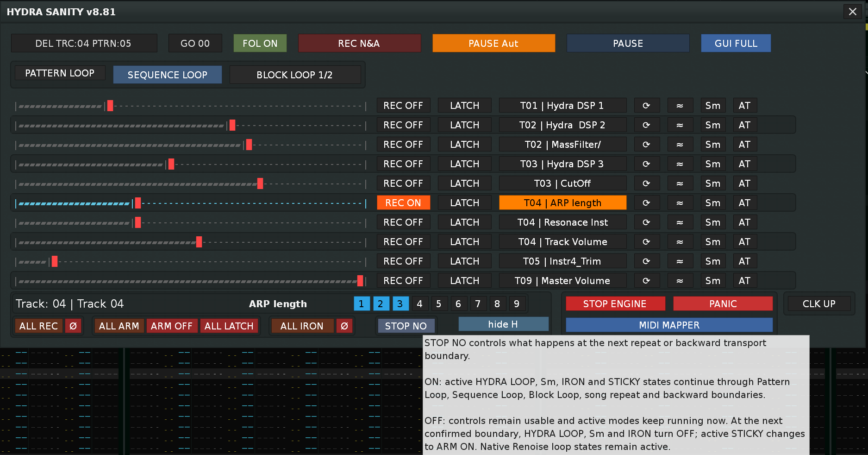Select the SEQUENCE LOOP mode
Image resolution: width=868 pixels, height=455 pixels.
pos(168,75)
